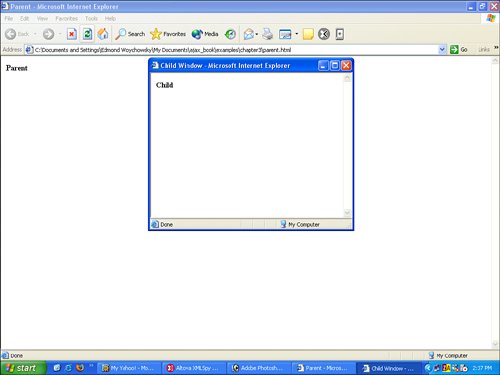The height and width of the screenshot is (375, 500).
Task: Expand the Mail button dropdown arrow
Action: point(257,34)
